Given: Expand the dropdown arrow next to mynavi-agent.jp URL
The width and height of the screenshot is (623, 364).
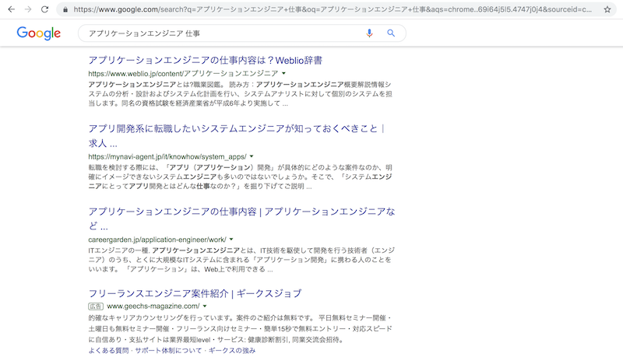Looking at the screenshot, I should click(251, 156).
